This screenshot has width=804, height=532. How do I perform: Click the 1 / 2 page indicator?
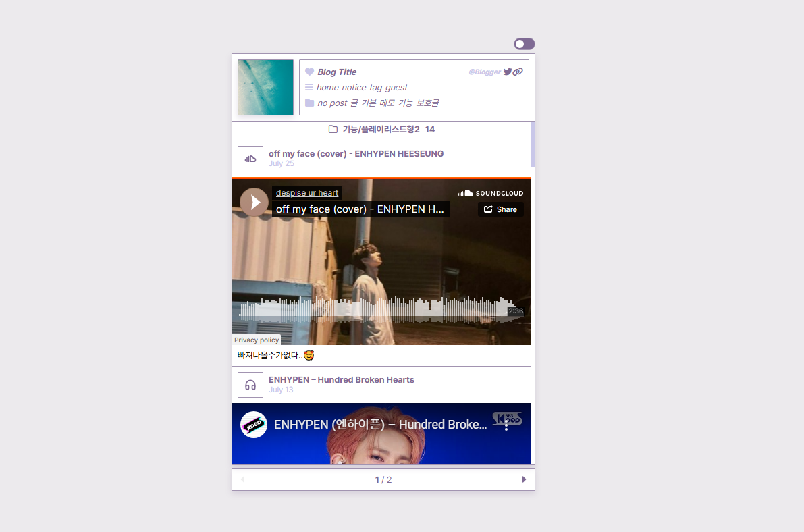tap(383, 479)
